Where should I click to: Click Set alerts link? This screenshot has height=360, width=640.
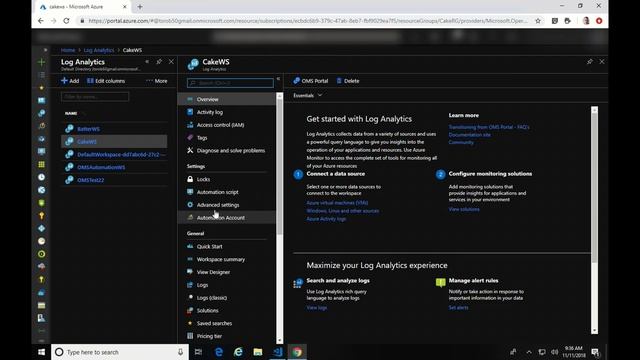coord(458,308)
